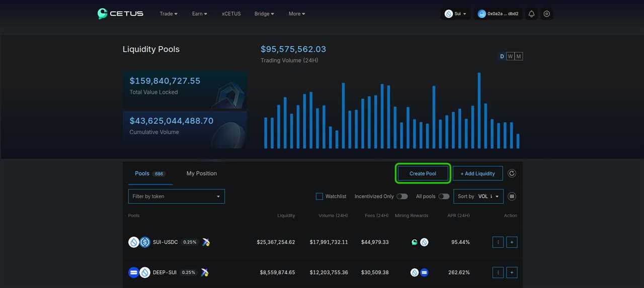Click the SUI-USDC aggregator badge icon
644x288 pixels.
click(x=206, y=242)
